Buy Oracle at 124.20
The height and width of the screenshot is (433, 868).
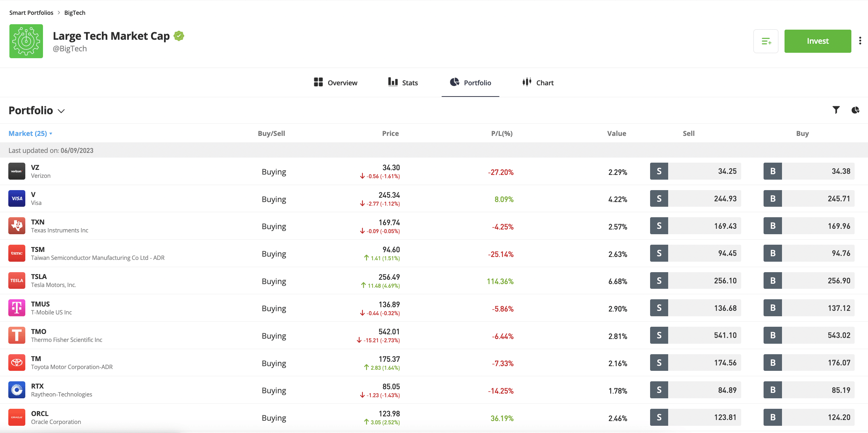click(809, 417)
